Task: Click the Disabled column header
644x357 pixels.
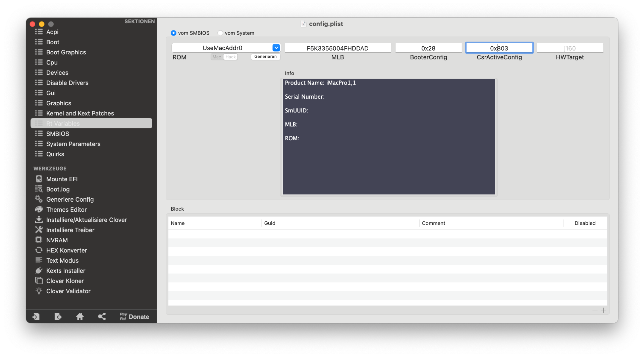Action: tap(585, 223)
